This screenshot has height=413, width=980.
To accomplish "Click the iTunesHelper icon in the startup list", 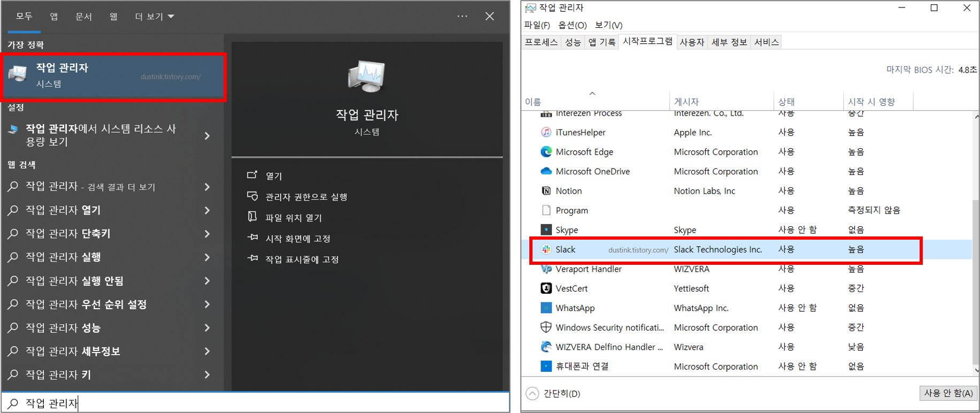I will [x=546, y=132].
